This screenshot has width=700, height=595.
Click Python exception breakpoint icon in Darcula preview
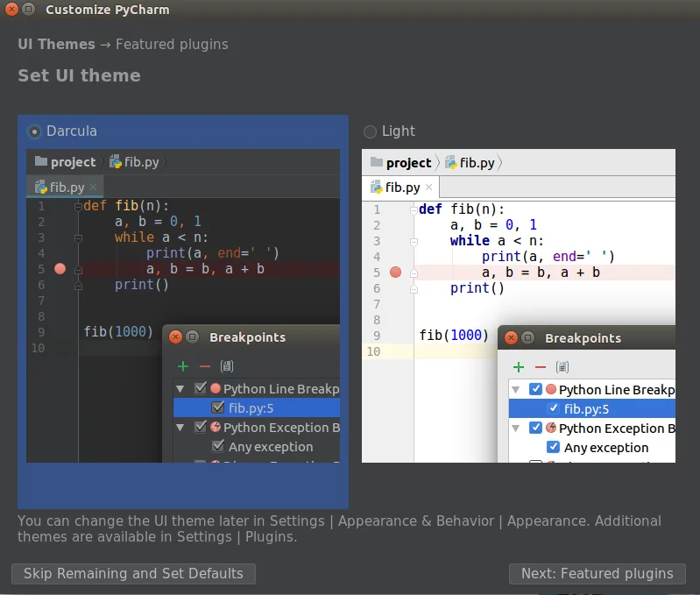[x=216, y=427]
